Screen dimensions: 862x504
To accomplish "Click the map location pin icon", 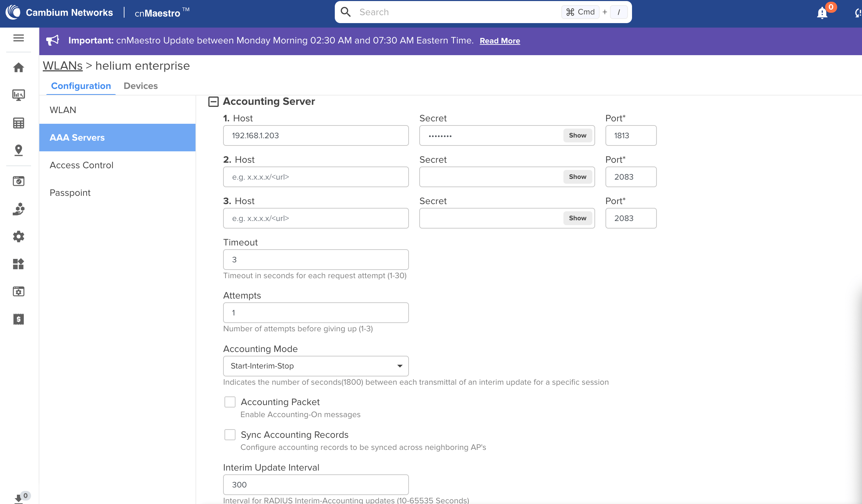I will [x=19, y=150].
